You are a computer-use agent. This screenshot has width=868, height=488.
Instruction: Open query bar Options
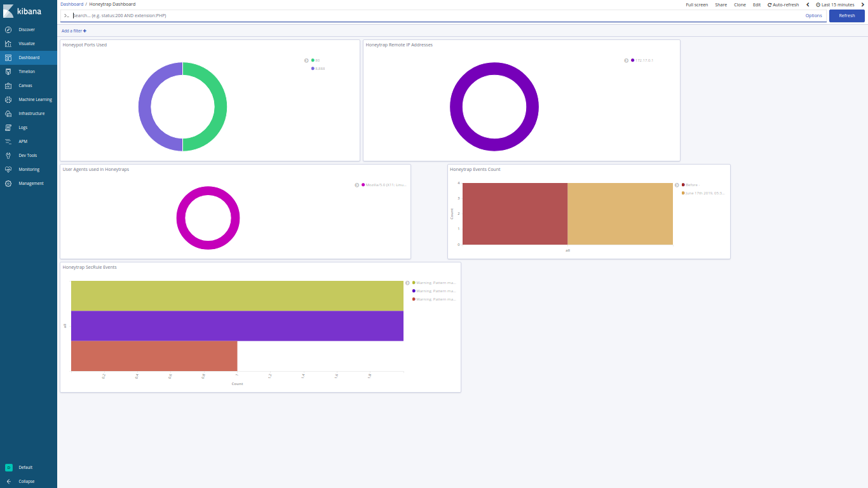coord(813,15)
